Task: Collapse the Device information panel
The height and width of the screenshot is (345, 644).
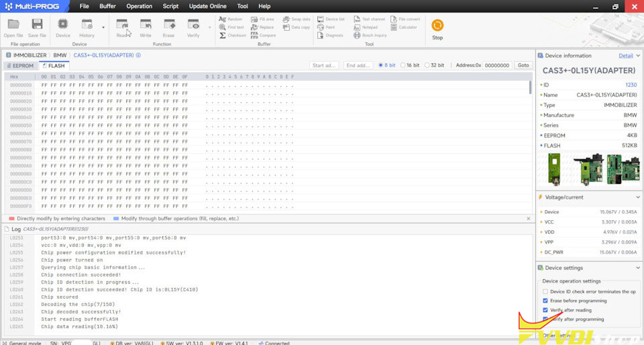Action: point(638,56)
